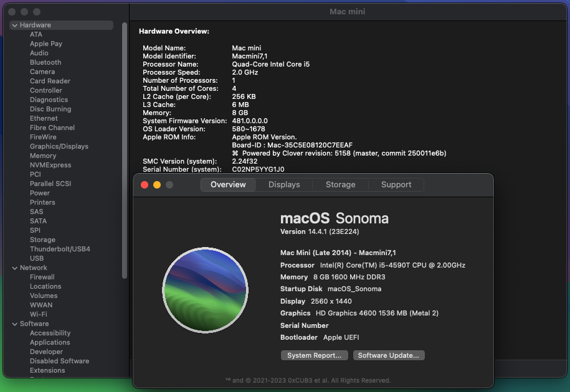Screen dimensions: 570x392
Task: Select Ethernet in the sidebar
Action: point(44,118)
